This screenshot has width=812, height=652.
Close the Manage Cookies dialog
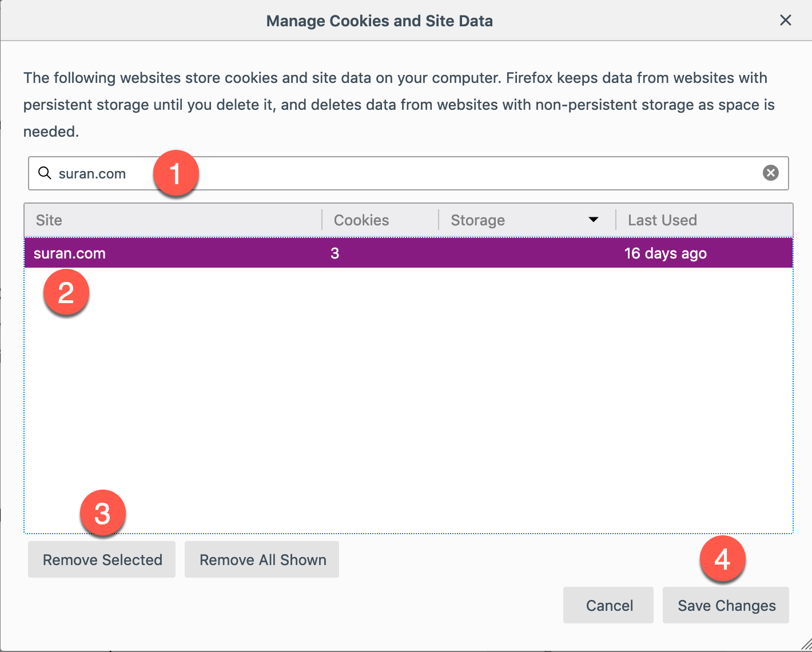pos(786,21)
